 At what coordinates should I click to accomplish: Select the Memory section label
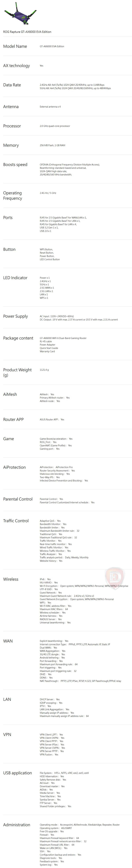(11, 145)
